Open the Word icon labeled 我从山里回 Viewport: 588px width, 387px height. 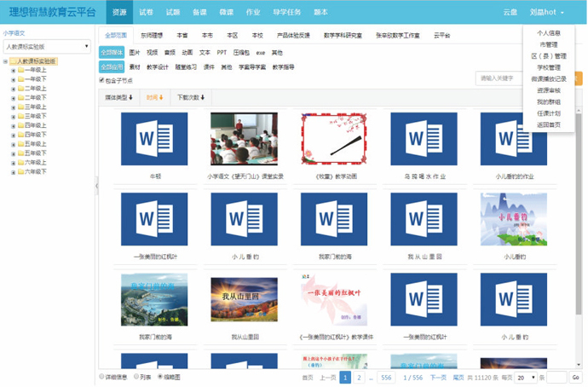(424, 219)
